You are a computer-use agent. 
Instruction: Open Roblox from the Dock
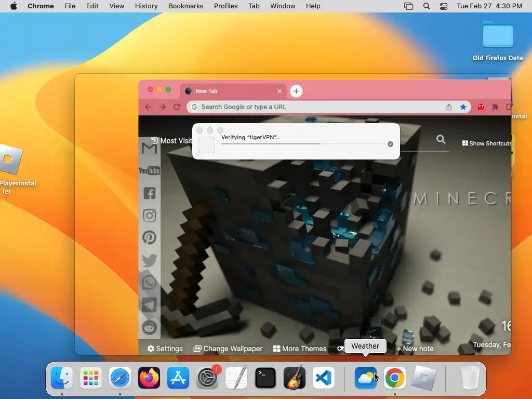click(x=423, y=378)
